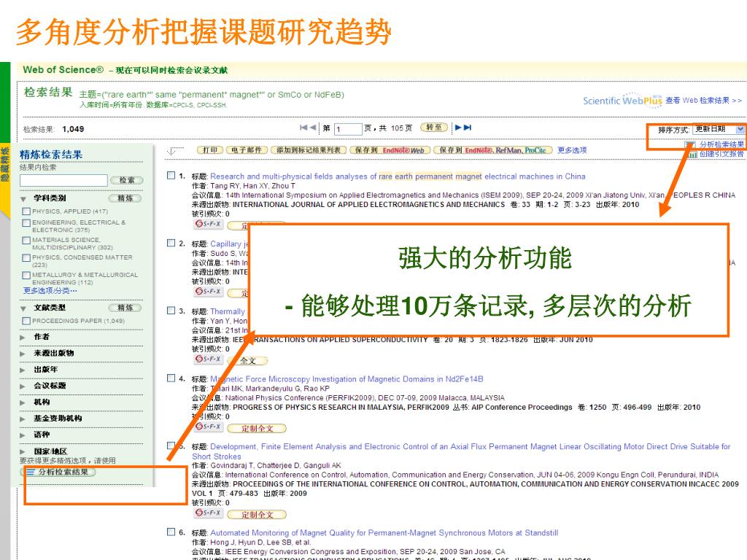Click 精炼 button beside 学科类别
Viewport: 747px width, 560px height.
125,198
